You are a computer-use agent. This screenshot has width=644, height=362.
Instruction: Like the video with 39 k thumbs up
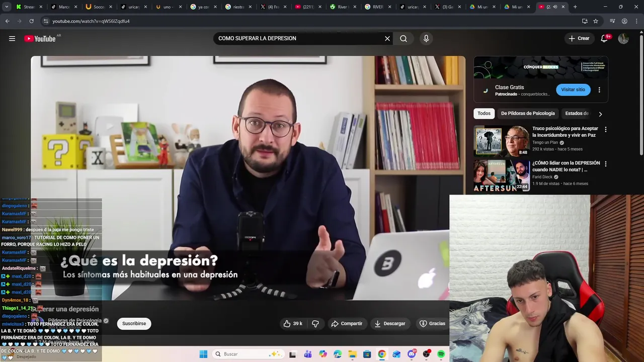[293, 323]
